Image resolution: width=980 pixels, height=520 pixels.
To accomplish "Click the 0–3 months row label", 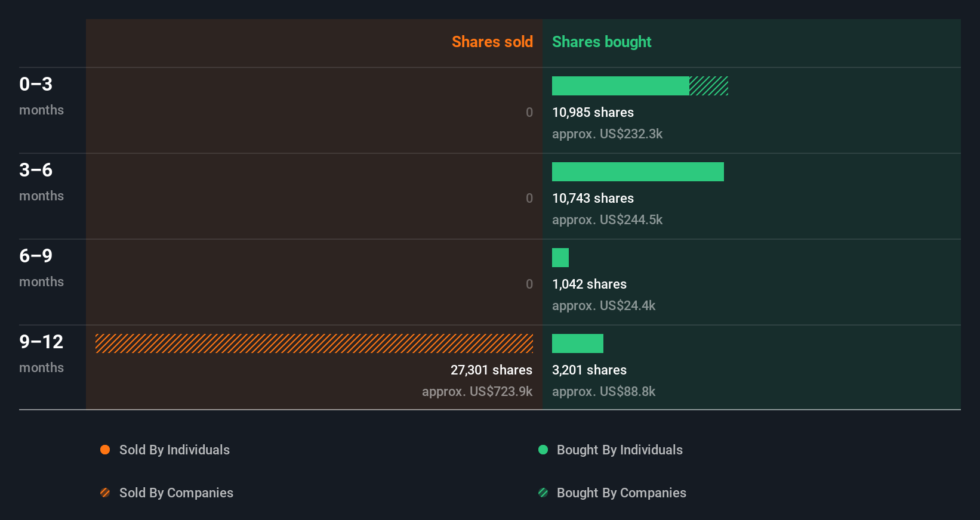I will click(x=41, y=96).
